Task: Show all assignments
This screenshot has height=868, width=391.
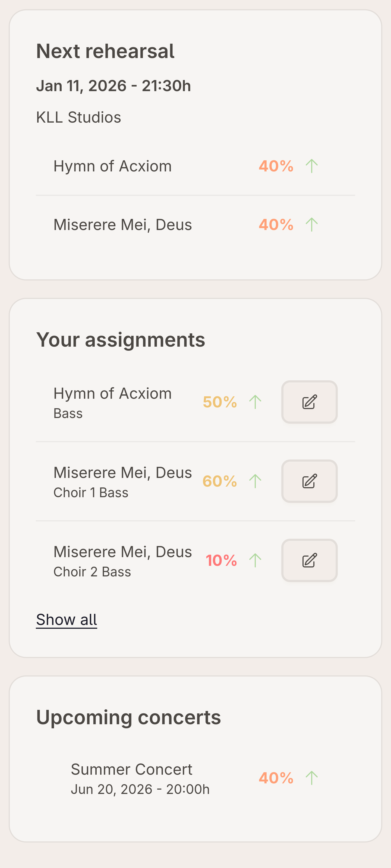Action: [67, 620]
